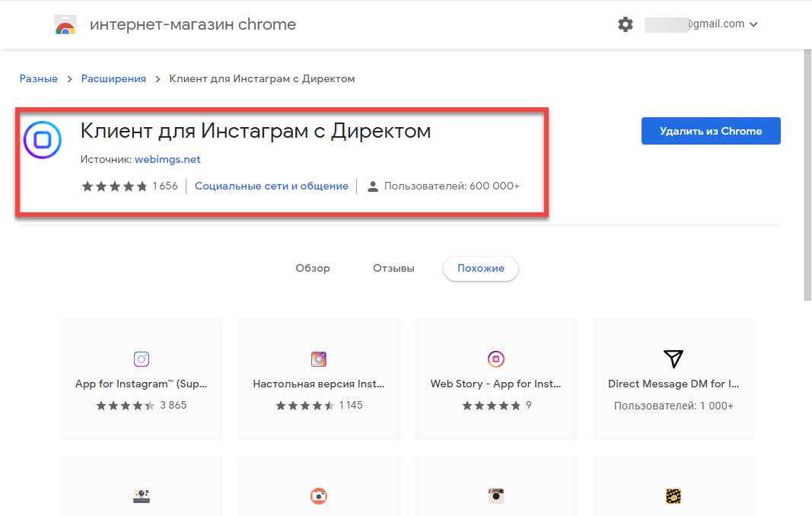The image size is (812, 516).
Task: Click the Chrome Web Store rainbow logo
Action: pos(65,25)
